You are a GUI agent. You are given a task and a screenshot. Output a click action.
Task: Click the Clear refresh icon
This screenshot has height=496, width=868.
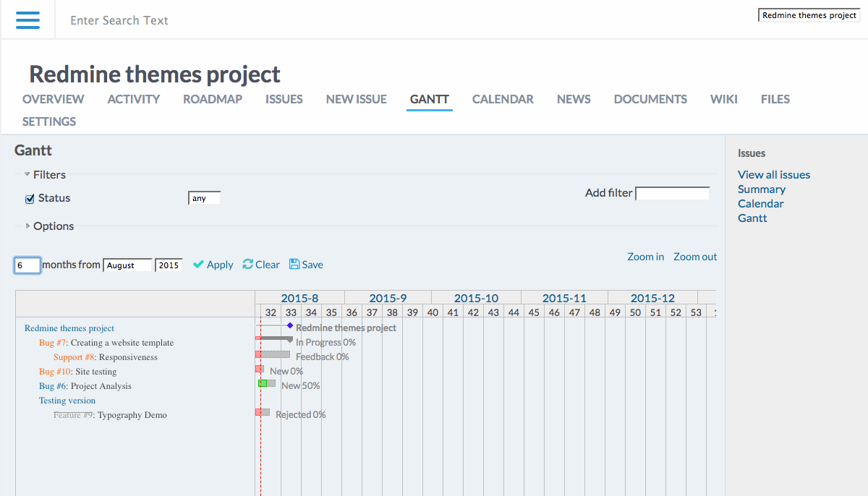click(247, 265)
